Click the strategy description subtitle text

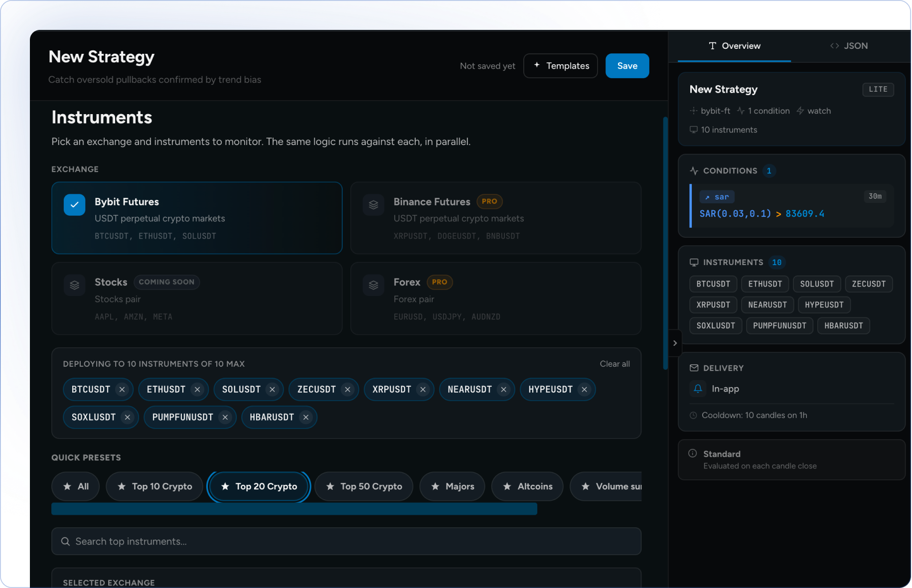pos(154,80)
